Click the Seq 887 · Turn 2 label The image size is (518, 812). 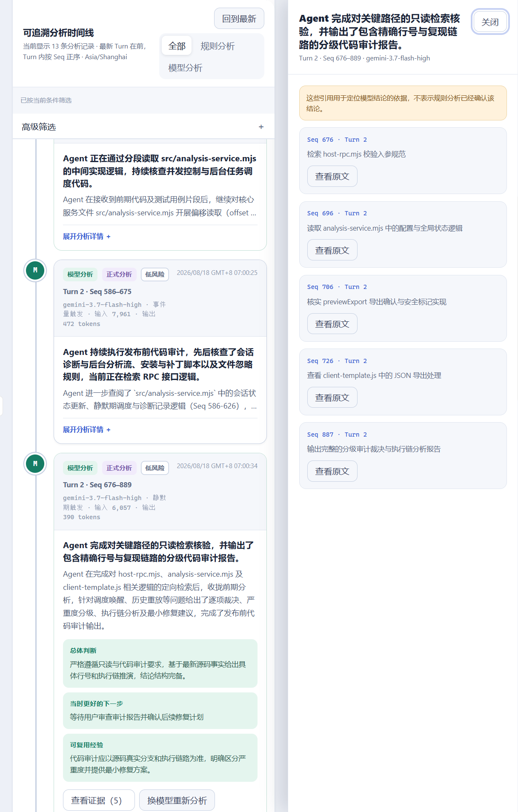click(x=337, y=435)
